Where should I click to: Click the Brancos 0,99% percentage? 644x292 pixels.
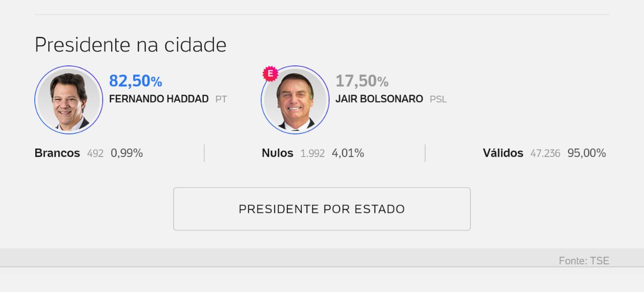(x=127, y=153)
